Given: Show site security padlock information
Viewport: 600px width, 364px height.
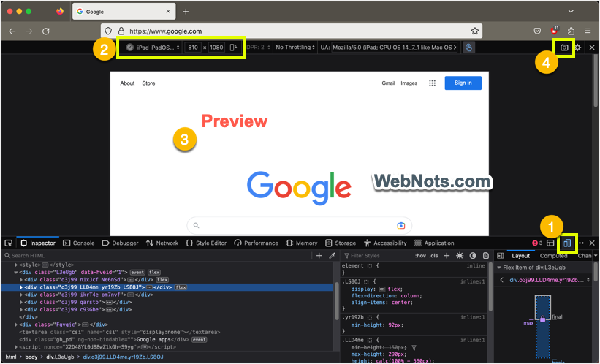Looking at the screenshot, I should coord(121,31).
